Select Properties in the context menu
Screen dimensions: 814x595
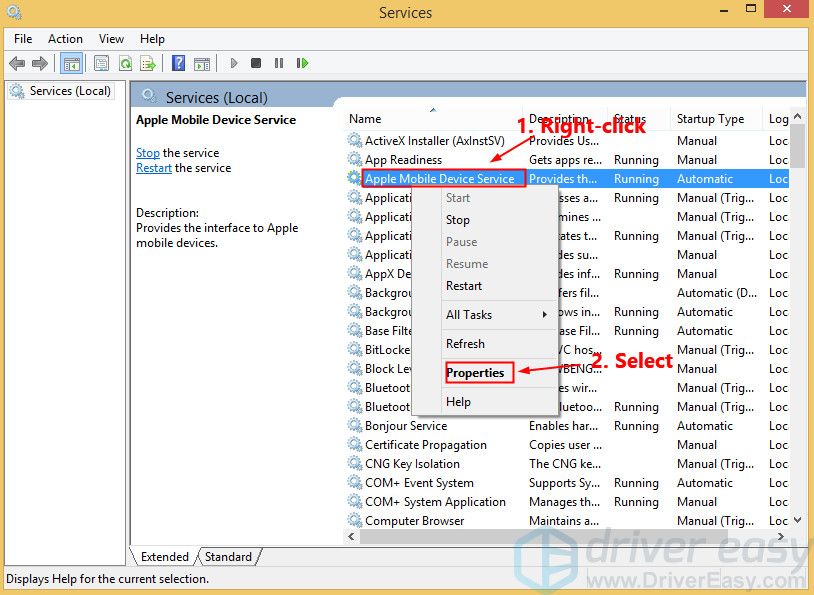475,372
